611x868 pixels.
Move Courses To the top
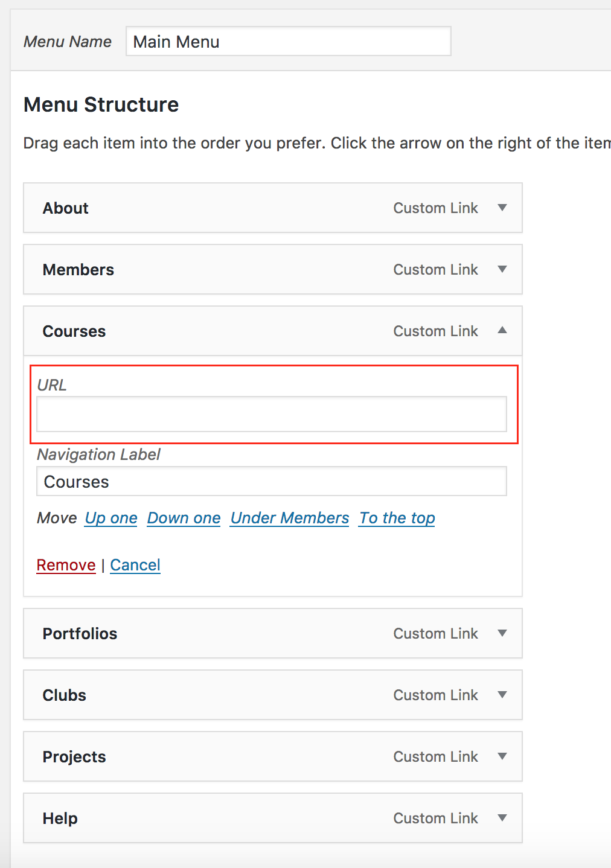click(x=397, y=518)
